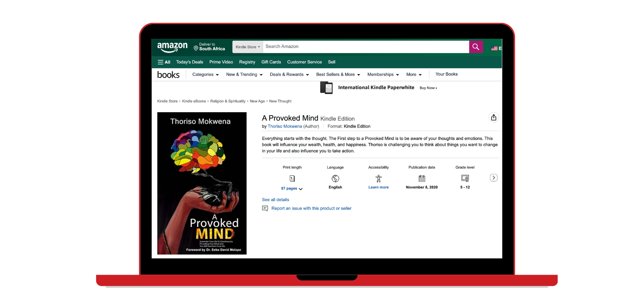Click into the Search Amazon field
Screen dimensions: 644x301
365,47
